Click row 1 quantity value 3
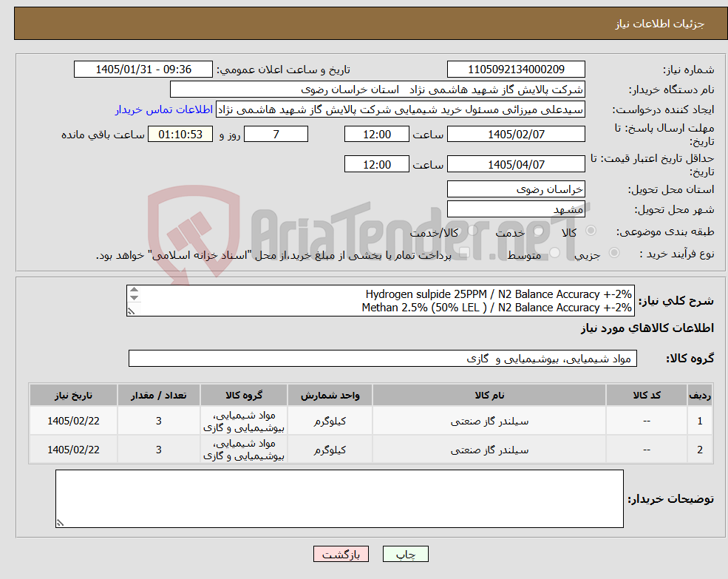This screenshot has height=579, width=728. click(158, 421)
